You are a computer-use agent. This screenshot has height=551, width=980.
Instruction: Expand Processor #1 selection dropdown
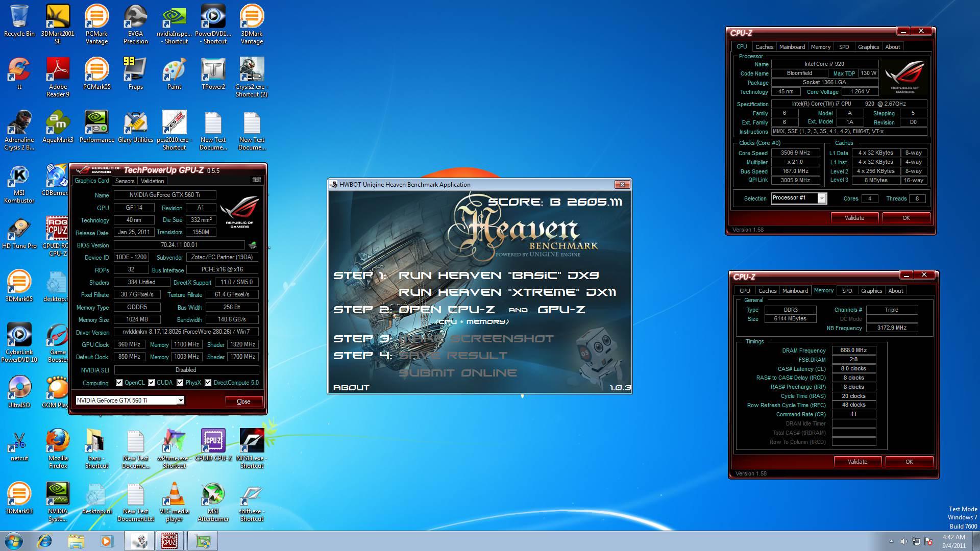tap(822, 198)
